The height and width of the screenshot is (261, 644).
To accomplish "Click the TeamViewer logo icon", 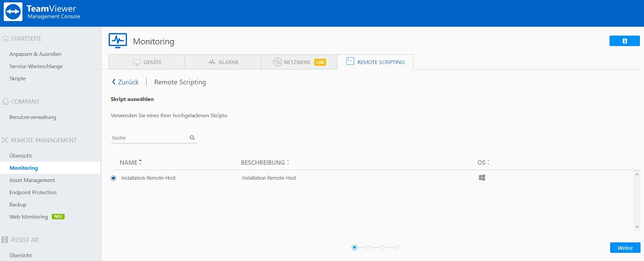I will pyautogui.click(x=13, y=12).
